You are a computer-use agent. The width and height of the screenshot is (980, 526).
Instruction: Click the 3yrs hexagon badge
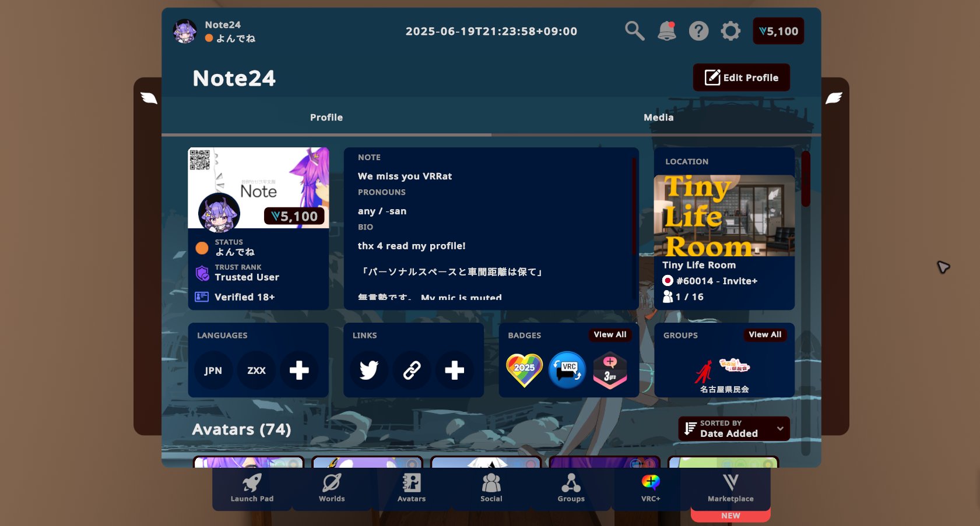coord(610,370)
